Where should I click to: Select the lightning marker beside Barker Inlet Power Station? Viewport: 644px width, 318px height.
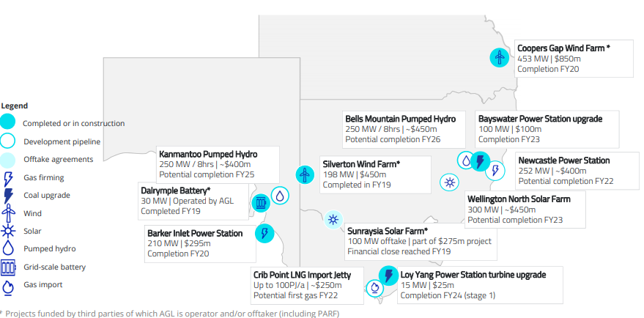point(264,233)
